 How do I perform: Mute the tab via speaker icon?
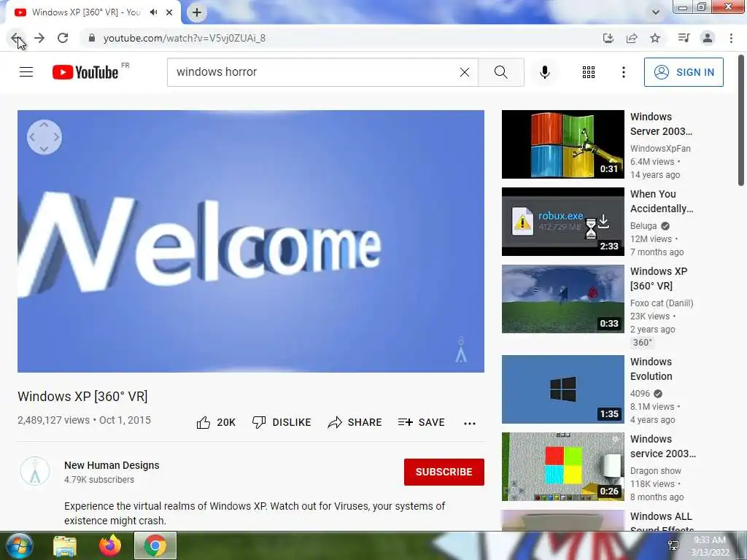coord(153,12)
